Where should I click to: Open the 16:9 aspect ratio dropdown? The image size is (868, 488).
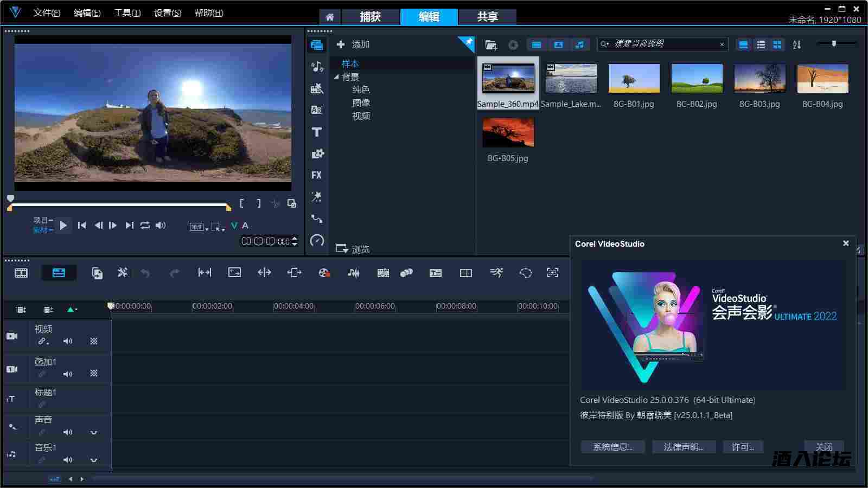point(197,227)
